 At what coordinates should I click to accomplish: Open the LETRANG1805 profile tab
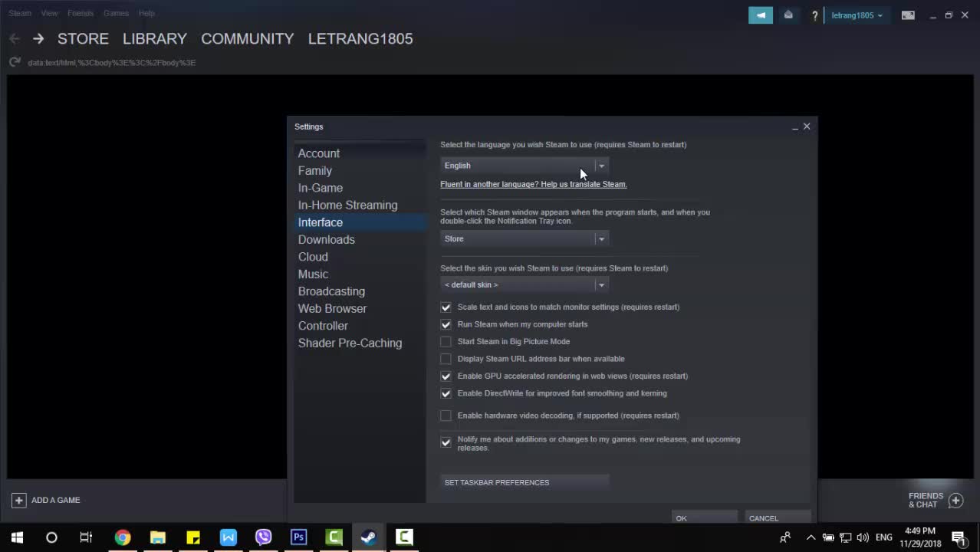(x=360, y=38)
